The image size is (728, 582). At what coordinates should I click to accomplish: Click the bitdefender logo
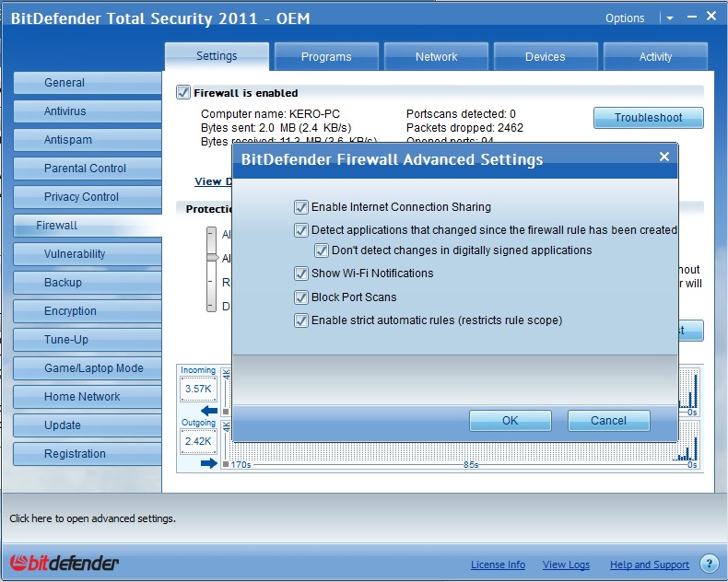pos(65,563)
